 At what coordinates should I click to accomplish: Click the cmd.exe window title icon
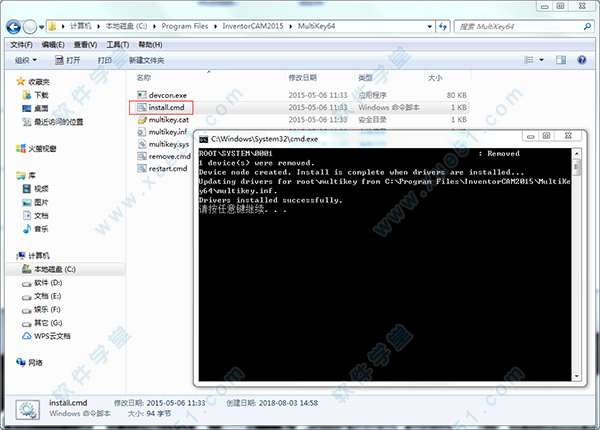point(203,139)
